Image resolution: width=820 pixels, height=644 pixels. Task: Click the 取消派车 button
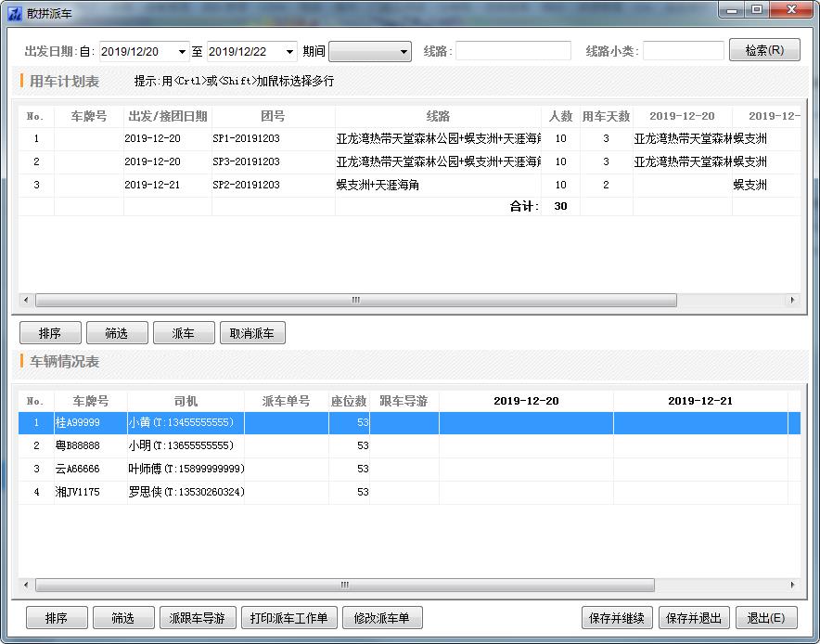pyautogui.click(x=252, y=333)
